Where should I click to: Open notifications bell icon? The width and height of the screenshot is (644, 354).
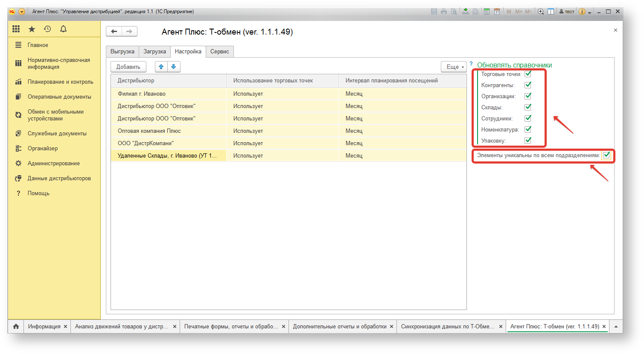coord(63,29)
